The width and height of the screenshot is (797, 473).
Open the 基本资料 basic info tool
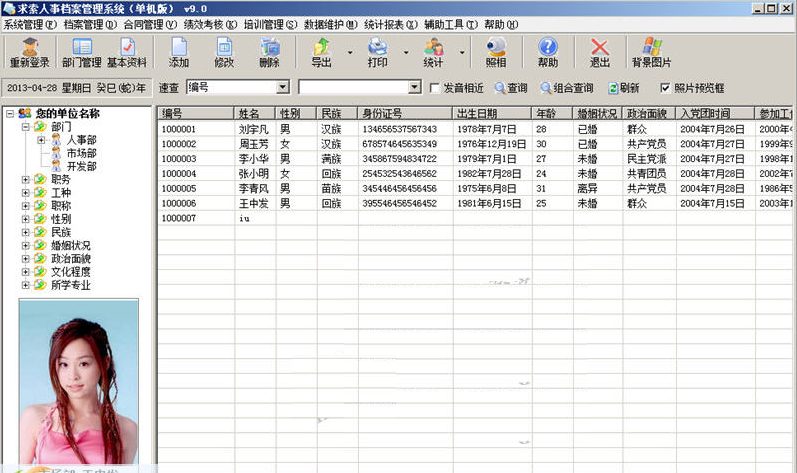pos(127,52)
